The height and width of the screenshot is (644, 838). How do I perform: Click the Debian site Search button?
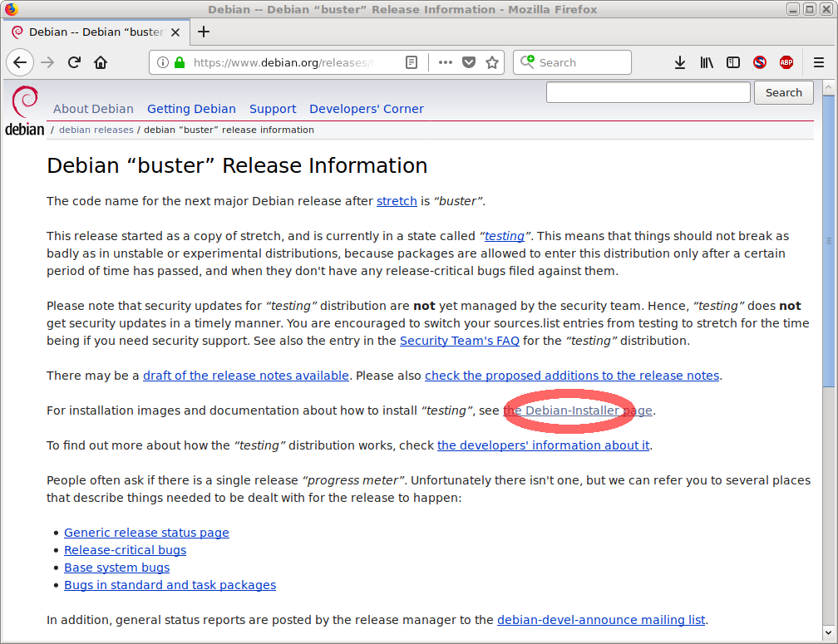click(x=783, y=92)
